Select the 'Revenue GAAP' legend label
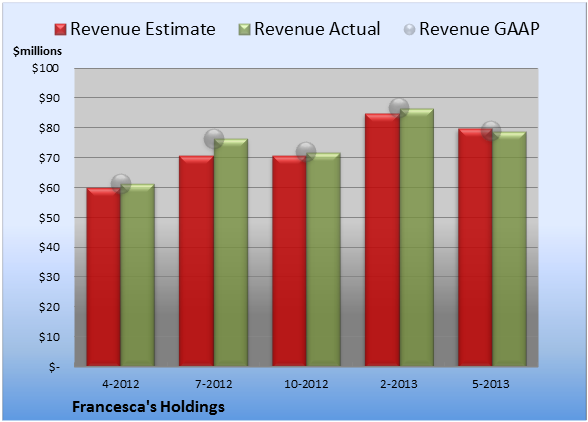The height and width of the screenshot is (422, 588). pos(479,29)
